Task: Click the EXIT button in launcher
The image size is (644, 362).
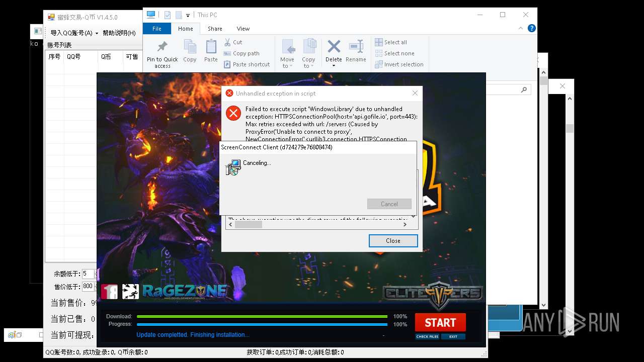Action: click(453, 336)
